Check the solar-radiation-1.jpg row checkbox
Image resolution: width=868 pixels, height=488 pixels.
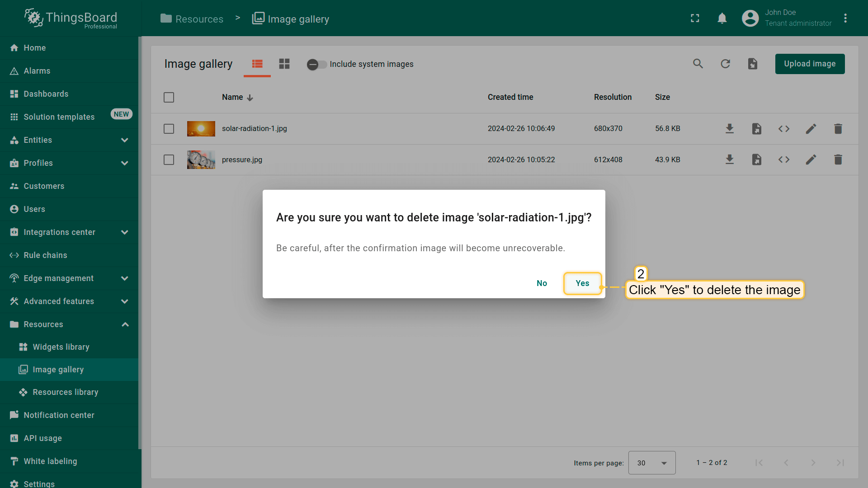click(169, 129)
